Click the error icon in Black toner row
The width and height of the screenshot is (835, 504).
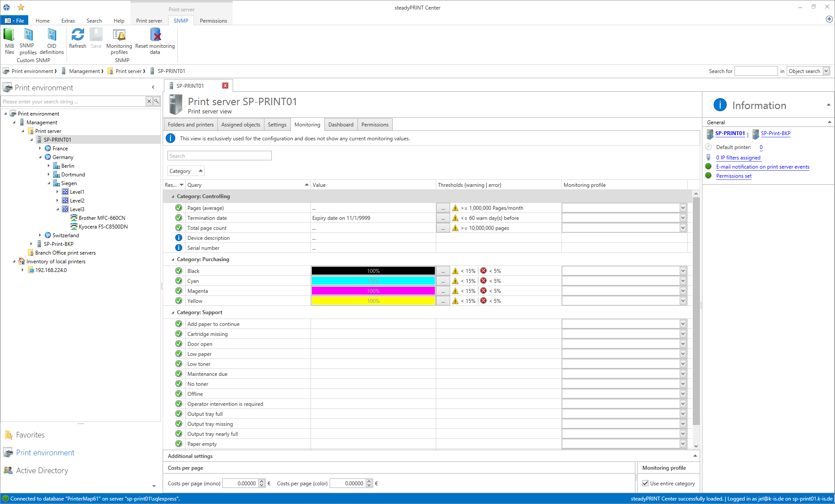pyautogui.click(x=483, y=271)
